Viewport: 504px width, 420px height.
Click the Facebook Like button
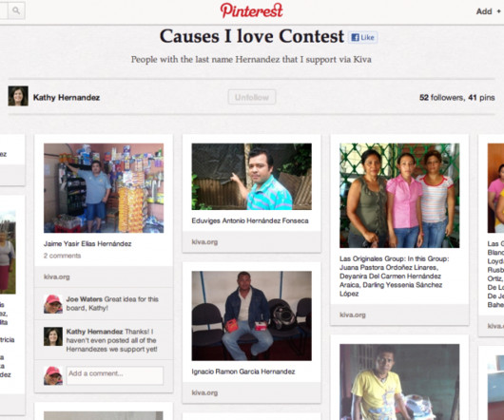363,37
